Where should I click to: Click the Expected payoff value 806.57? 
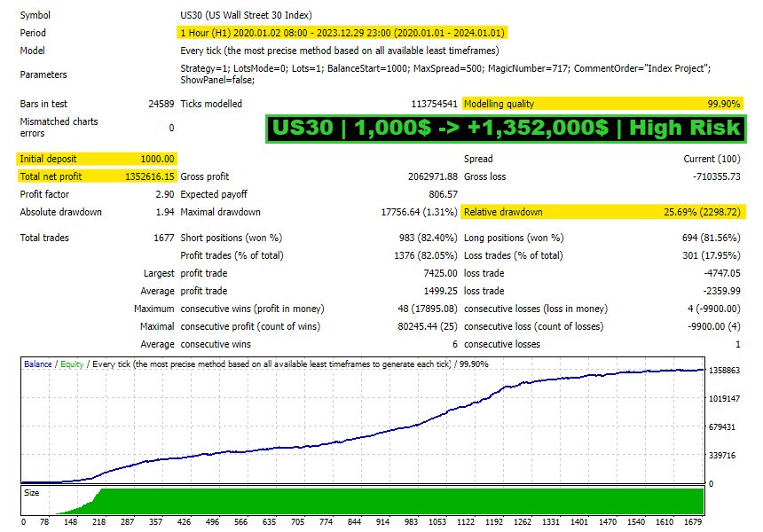[443, 194]
